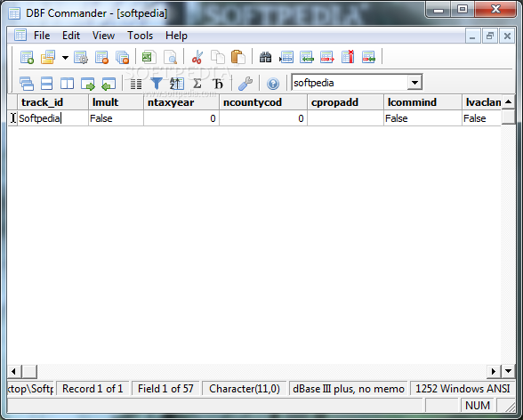Select the lcommind column header
This screenshot has width=523, height=420.
[423, 102]
